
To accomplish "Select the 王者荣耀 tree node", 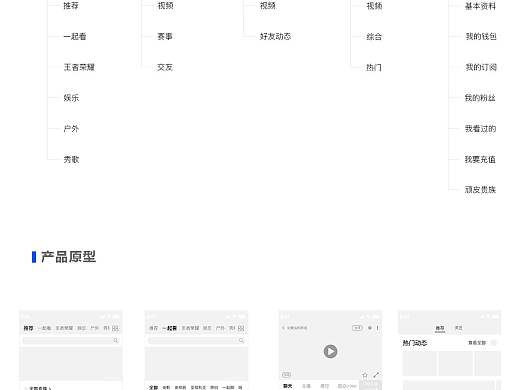I will click(79, 67).
